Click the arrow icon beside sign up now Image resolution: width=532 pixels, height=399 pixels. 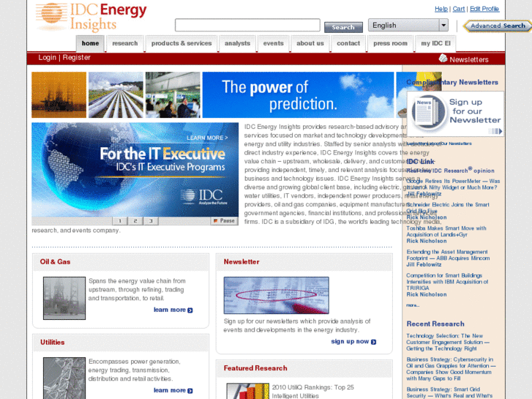tap(373, 342)
